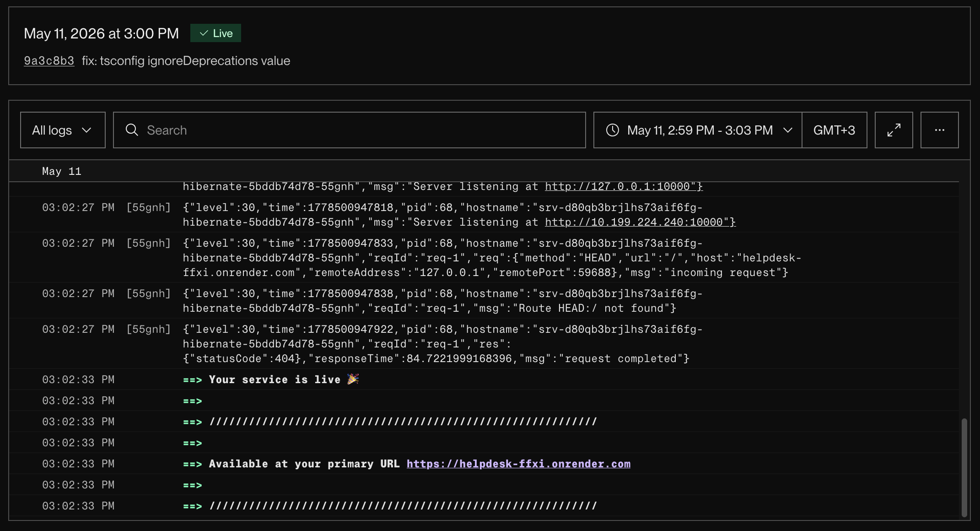Select the 'Route HEAD:/ not found' log entry

[484, 301]
